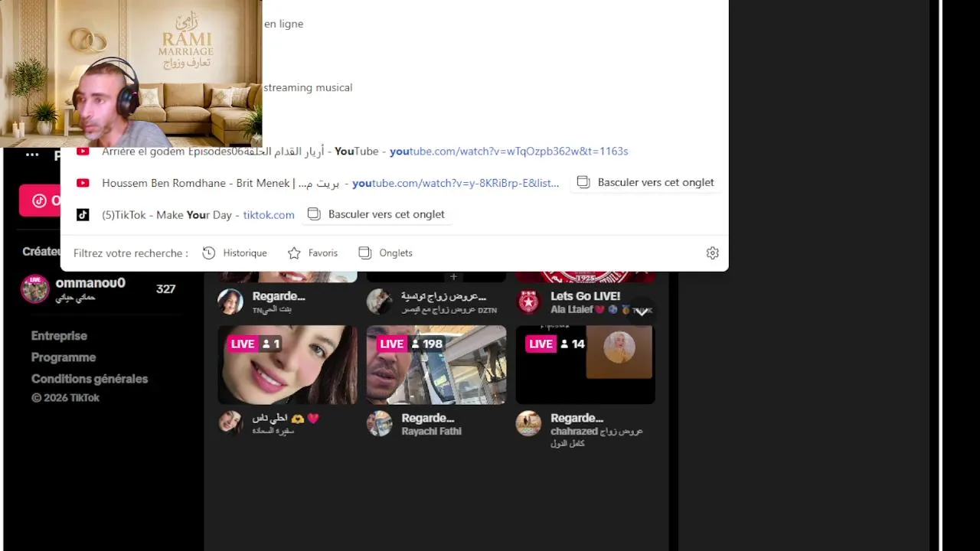Click the Regarde title above chahrazed

coord(577,418)
